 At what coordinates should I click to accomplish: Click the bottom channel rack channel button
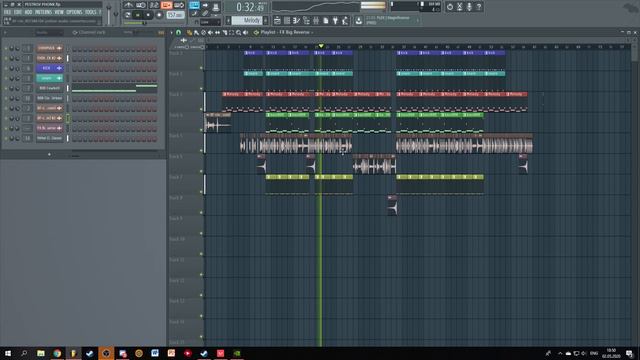click(x=49, y=138)
